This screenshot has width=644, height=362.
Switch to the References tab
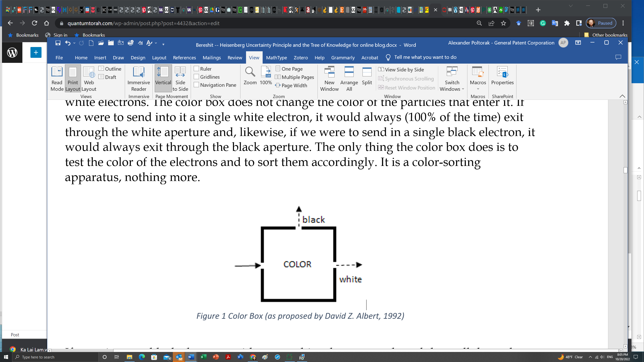pos(184,58)
